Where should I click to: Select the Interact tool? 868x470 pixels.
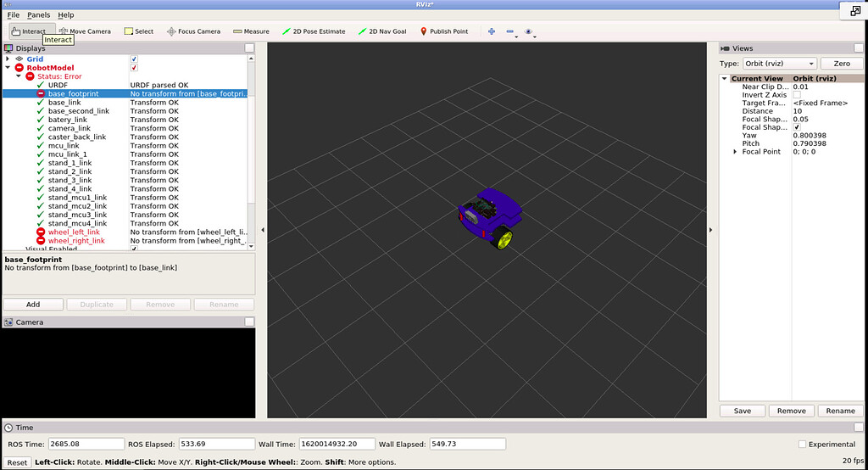[x=32, y=31]
